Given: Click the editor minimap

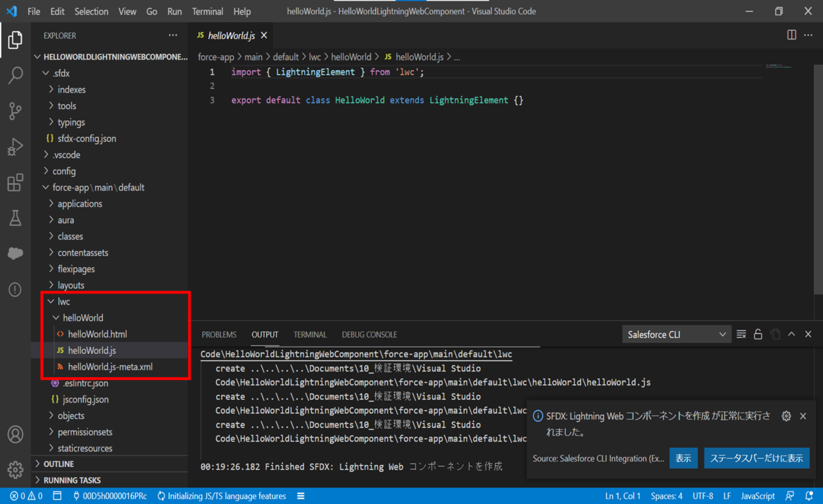Looking at the screenshot, I should point(779,67).
